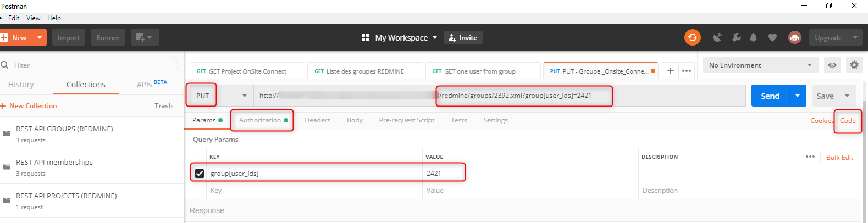The height and width of the screenshot is (223, 868).
Task: Click the Invite button
Action: coord(463,37)
